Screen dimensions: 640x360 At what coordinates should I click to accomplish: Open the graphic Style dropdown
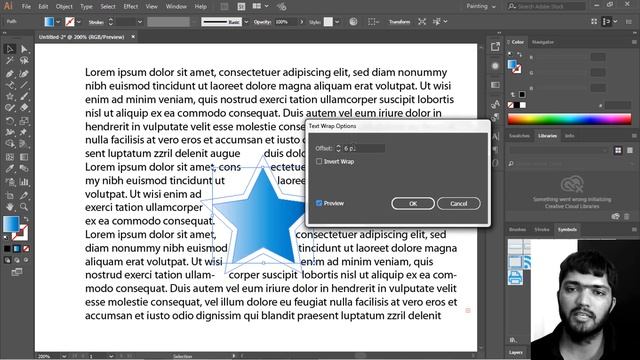(x=337, y=22)
